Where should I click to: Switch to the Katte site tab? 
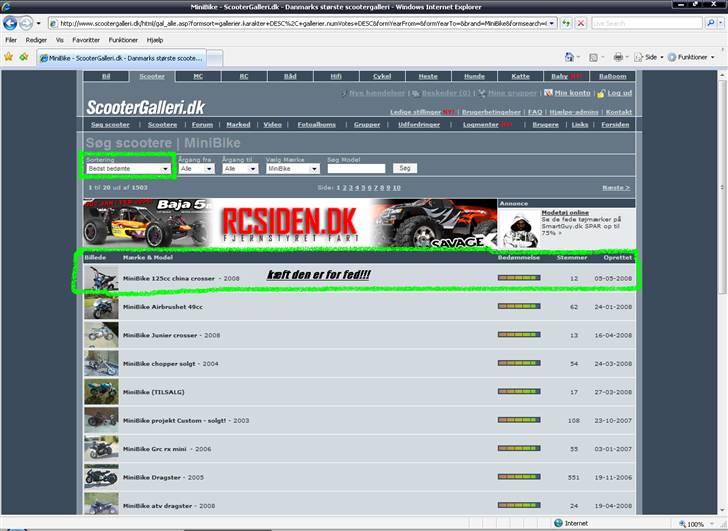click(520, 76)
